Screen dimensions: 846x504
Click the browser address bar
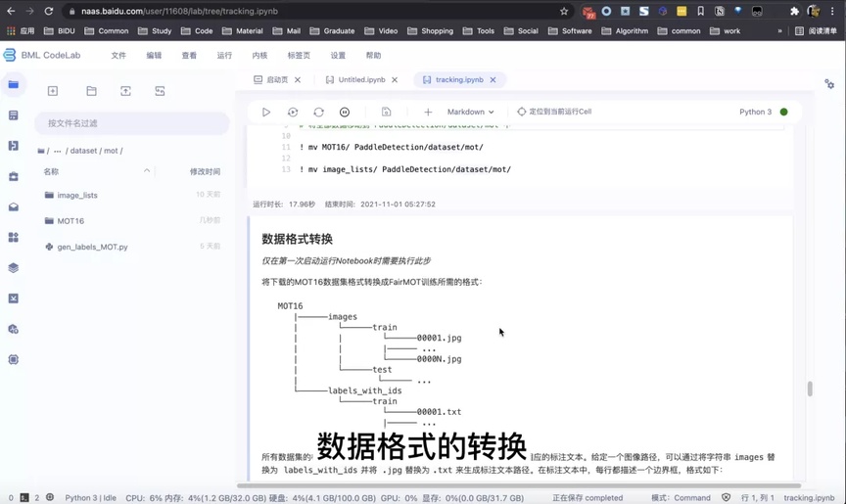click(318, 11)
